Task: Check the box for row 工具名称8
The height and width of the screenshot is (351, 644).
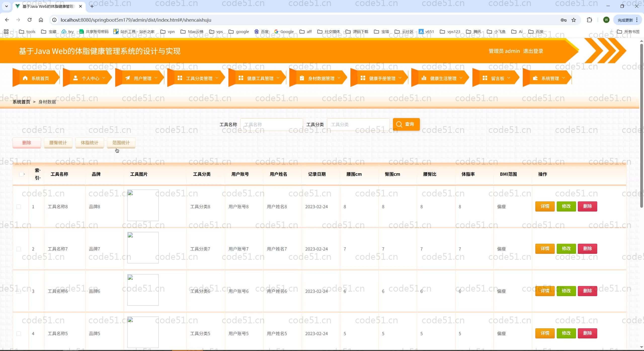Action: pyautogui.click(x=18, y=207)
